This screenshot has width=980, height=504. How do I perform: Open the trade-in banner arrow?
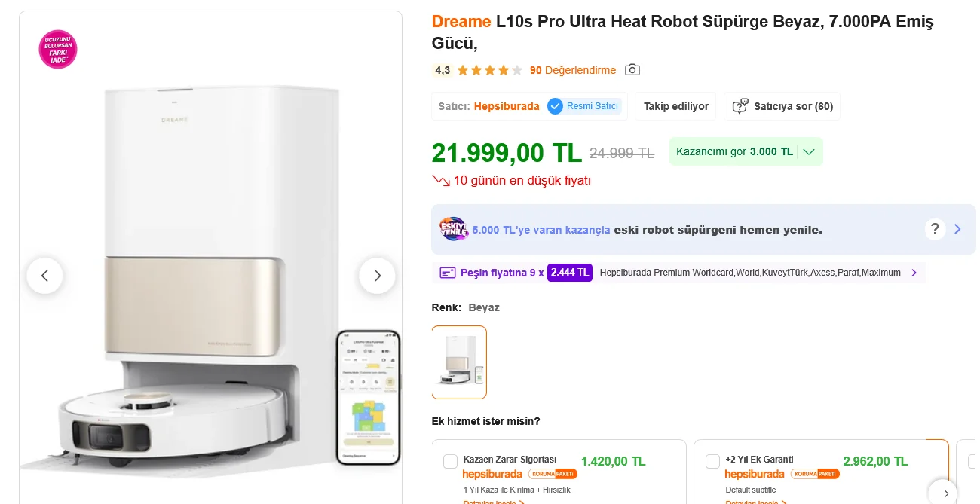[957, 229]
